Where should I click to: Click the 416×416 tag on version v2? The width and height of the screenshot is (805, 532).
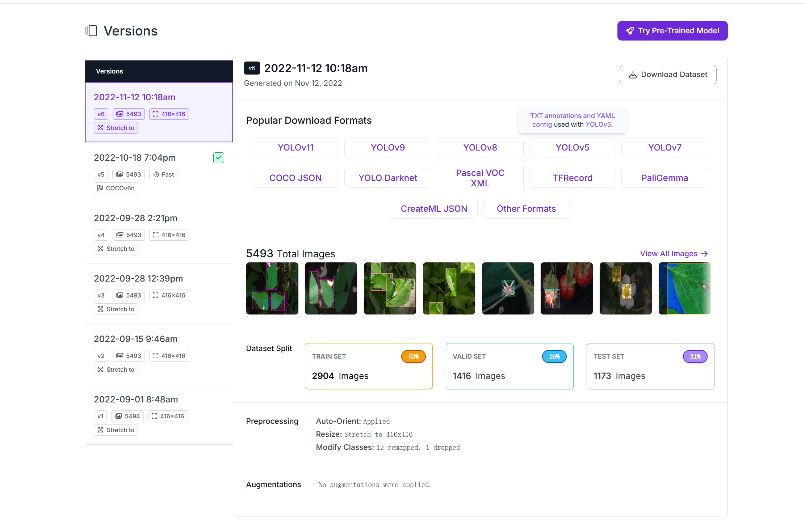click(169, 356)
